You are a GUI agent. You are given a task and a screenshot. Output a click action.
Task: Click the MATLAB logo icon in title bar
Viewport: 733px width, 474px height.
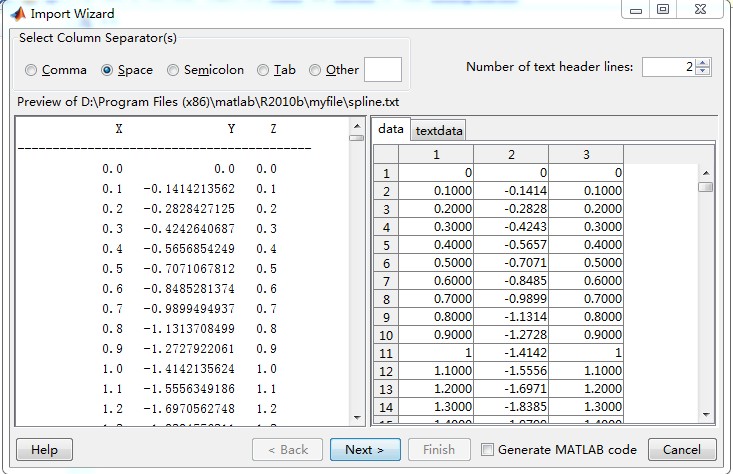click(x=17, y=14)
